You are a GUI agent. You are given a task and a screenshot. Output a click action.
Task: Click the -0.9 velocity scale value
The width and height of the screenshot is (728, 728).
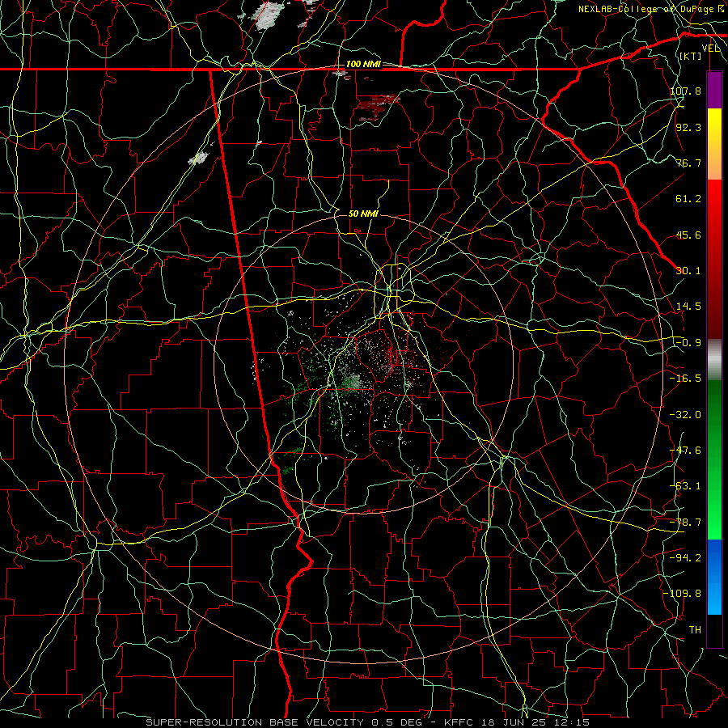click(688, 343)
